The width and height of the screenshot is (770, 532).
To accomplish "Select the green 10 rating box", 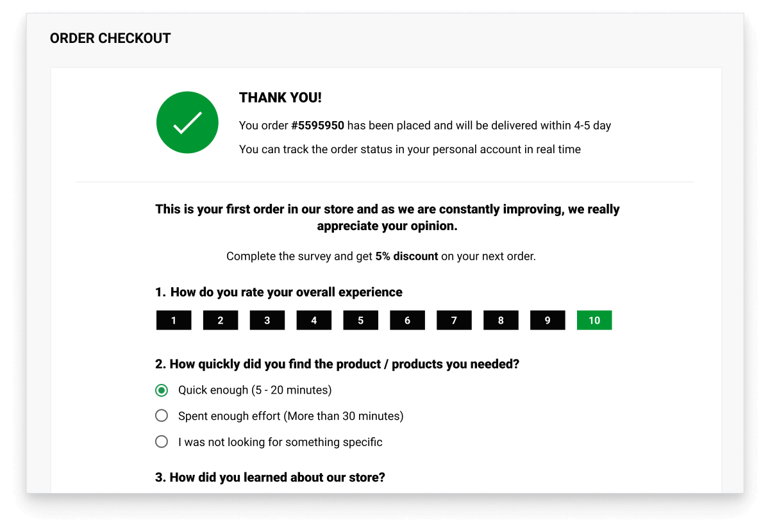I will coord(594,320).
